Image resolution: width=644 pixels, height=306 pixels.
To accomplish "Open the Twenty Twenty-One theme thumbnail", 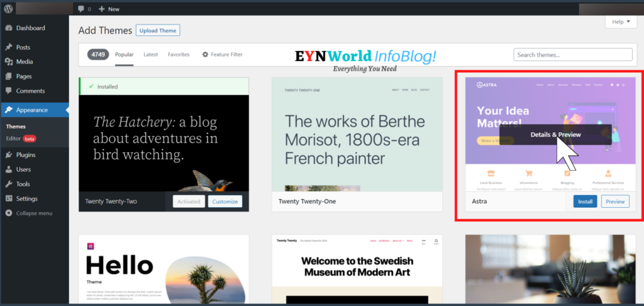I will coord(357,135).
